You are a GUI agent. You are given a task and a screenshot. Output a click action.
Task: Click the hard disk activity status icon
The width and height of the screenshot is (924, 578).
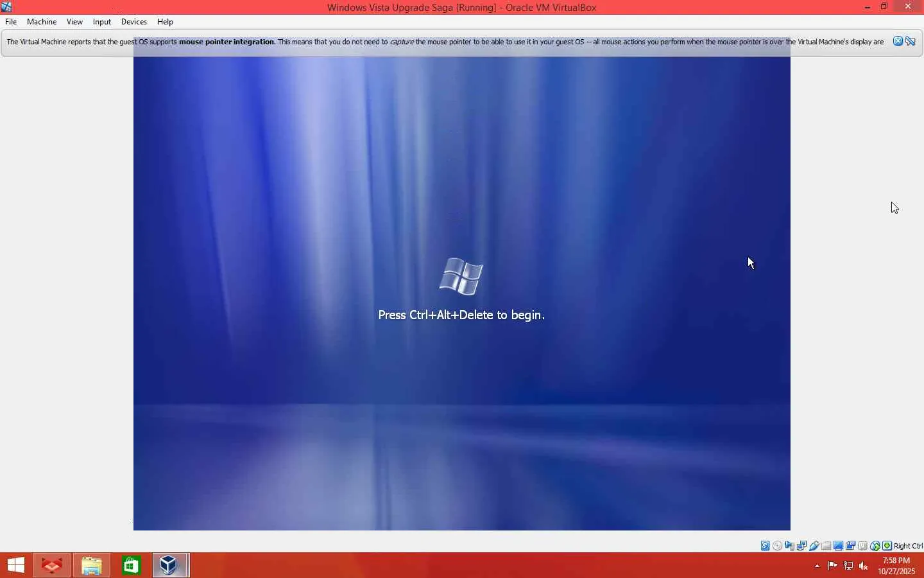tap(766, 546)
